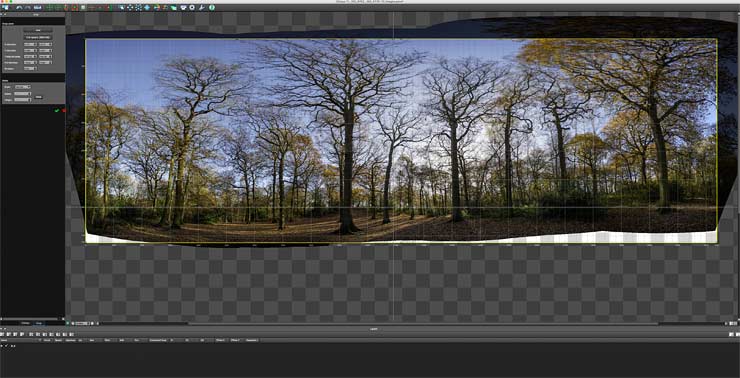The height and width of the screenshot is (378, 740).
Task: Select the panorama preview image in canvas
Action: tap(401, 141)
